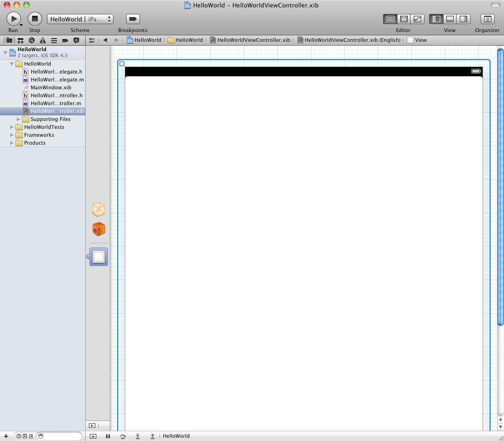Toggle the Breakpoints button
504x441 pixels.
[133, 19]
